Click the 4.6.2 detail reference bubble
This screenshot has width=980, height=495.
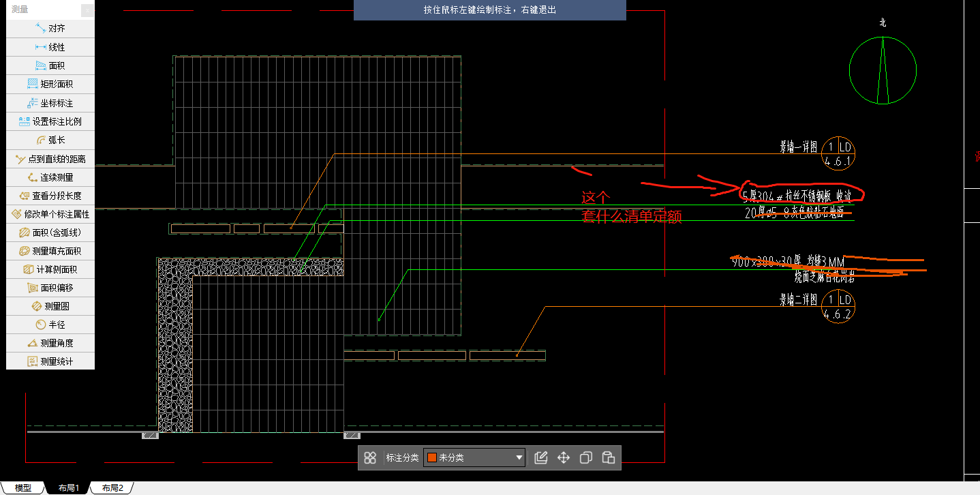pyautogui.click(x=838, y=306)
